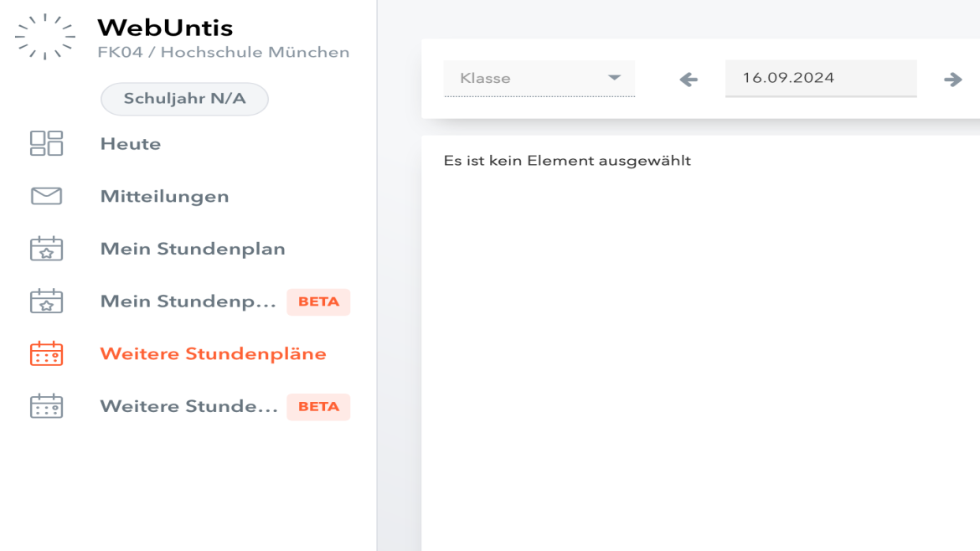
Task: Click the Klasse dropdown caret arrow
Action: (614, 78)
